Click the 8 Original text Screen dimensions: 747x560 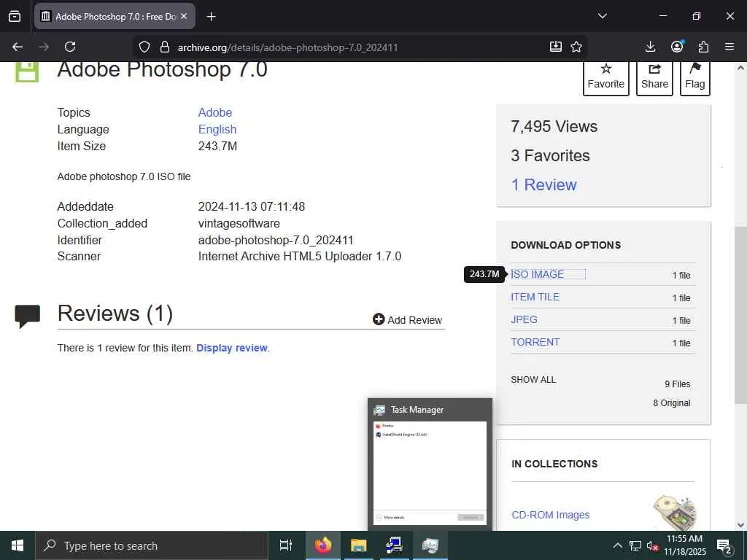[672, 402]
